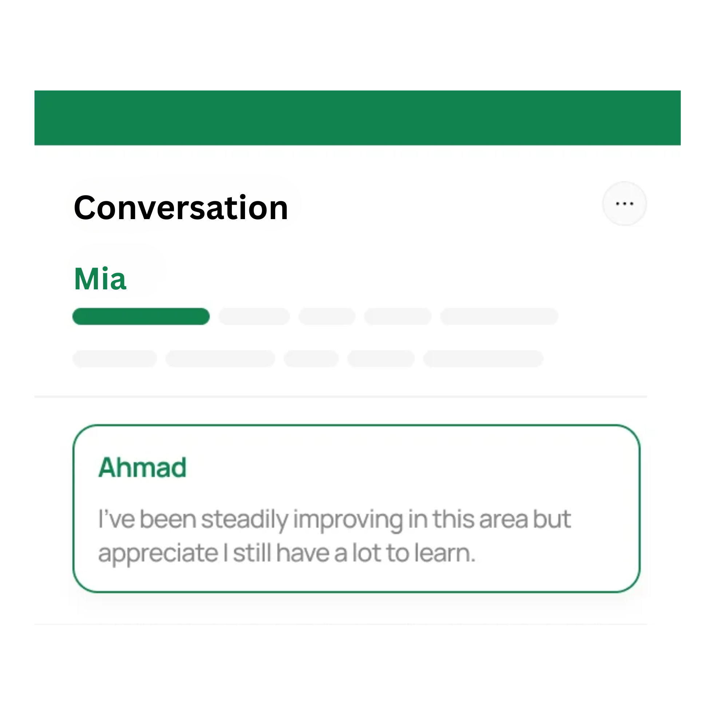This screenshot has height=728, width=728.
Task: Click the divider line between Mia and Ahmad
Action: point(341,396)
